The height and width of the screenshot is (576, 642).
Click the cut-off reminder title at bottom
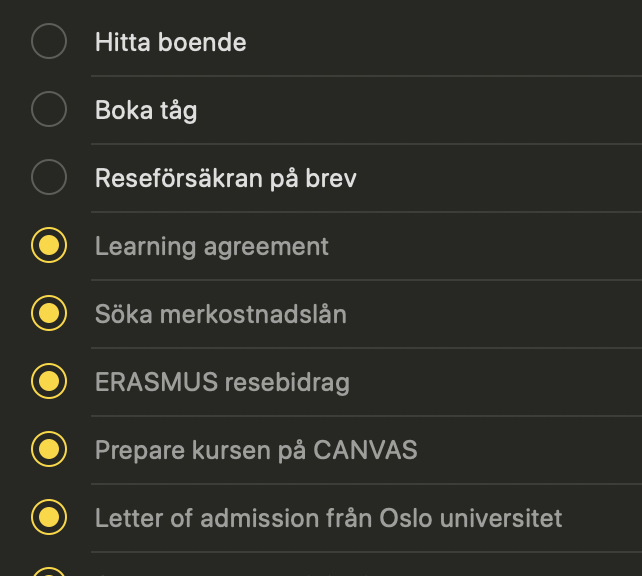tap(233, 574)
